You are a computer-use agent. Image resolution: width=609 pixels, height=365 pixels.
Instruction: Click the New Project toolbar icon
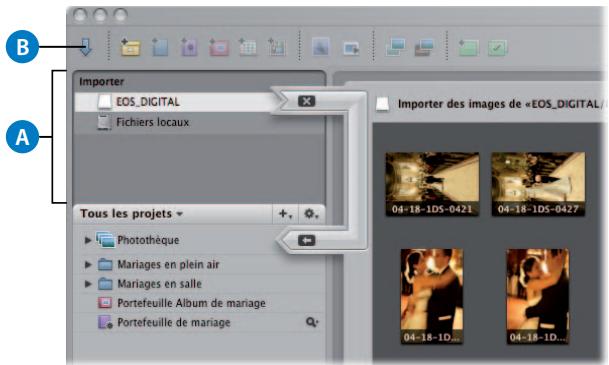[x=130, y=47]
